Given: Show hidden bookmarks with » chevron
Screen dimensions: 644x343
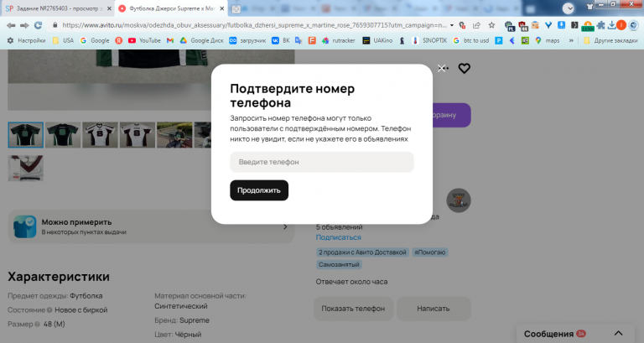Looking at the screenshot, I should (571, 40).
